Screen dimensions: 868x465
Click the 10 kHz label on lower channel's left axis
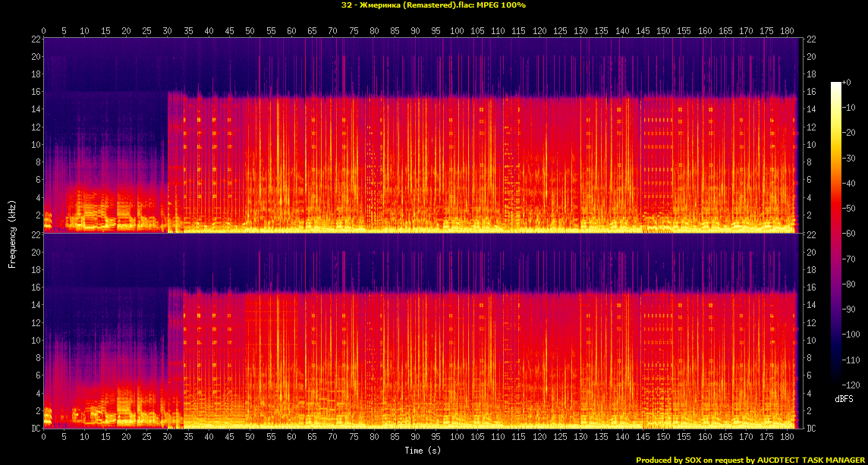click(x=34, y=341)
